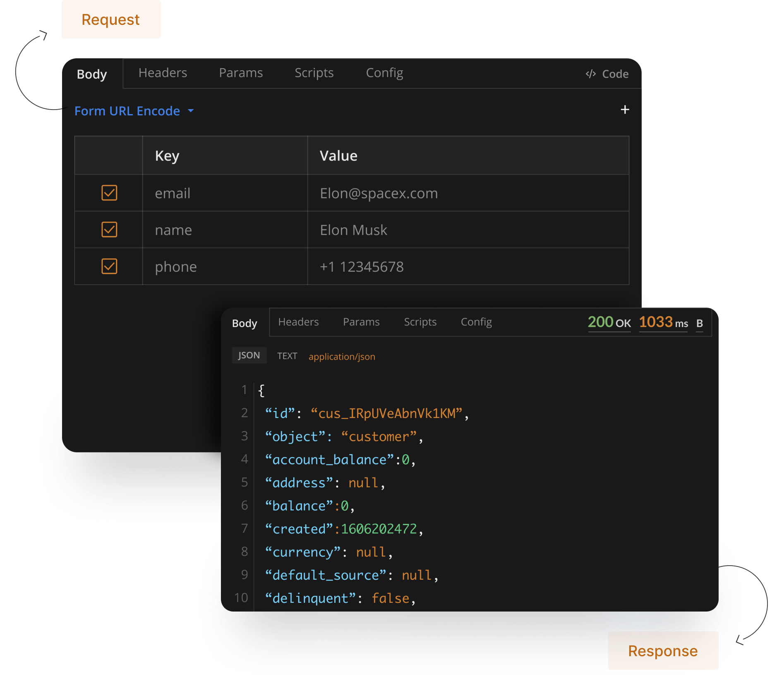Click the orange Response button
Viewport: 784px width, 681px height.
[x=663, y=650]
